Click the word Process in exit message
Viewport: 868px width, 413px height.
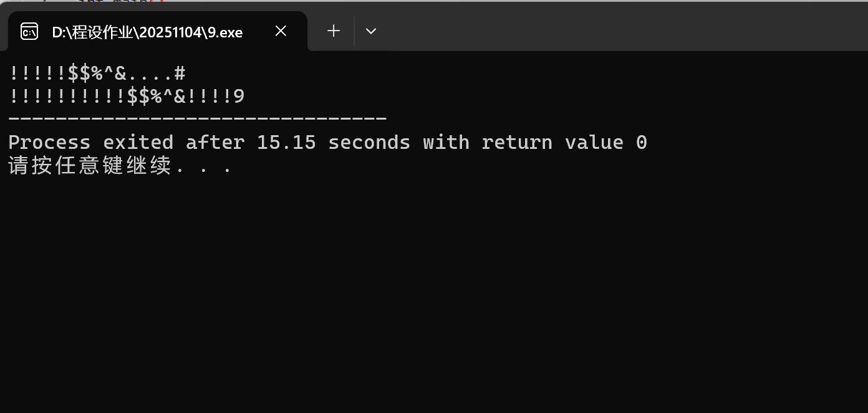point(49,143)
